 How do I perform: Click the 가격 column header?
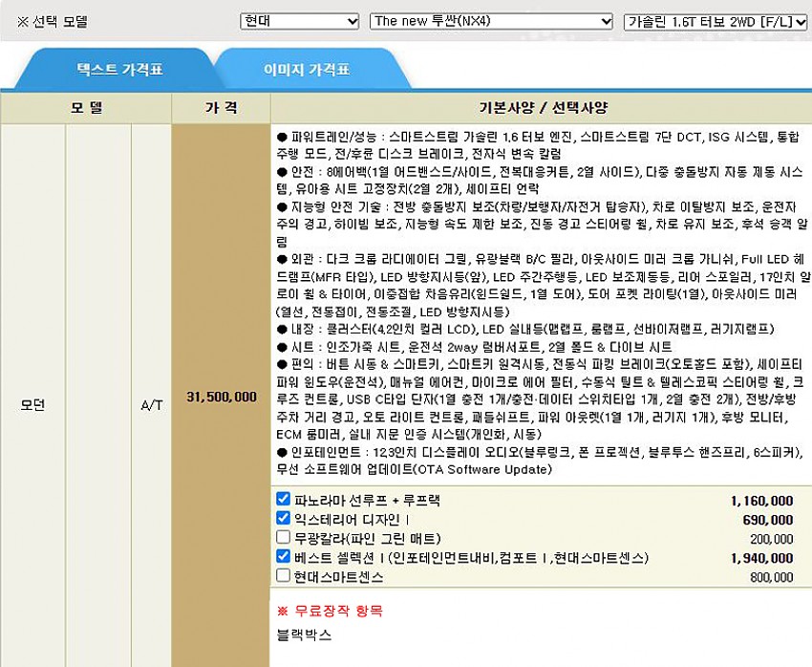[x=221, y=108]
